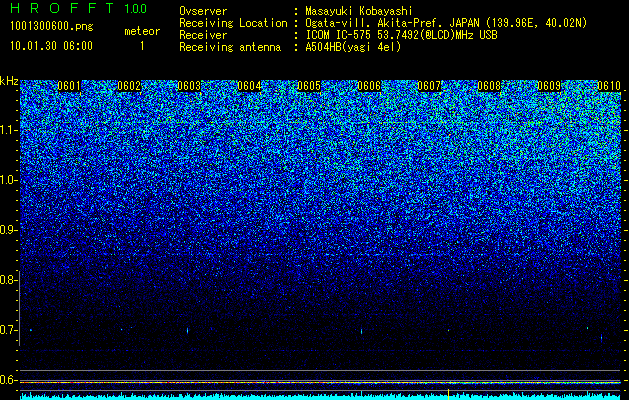Click the file name 1001300600.png
This screenshot has width=629, height=400.
click(52, 27)
